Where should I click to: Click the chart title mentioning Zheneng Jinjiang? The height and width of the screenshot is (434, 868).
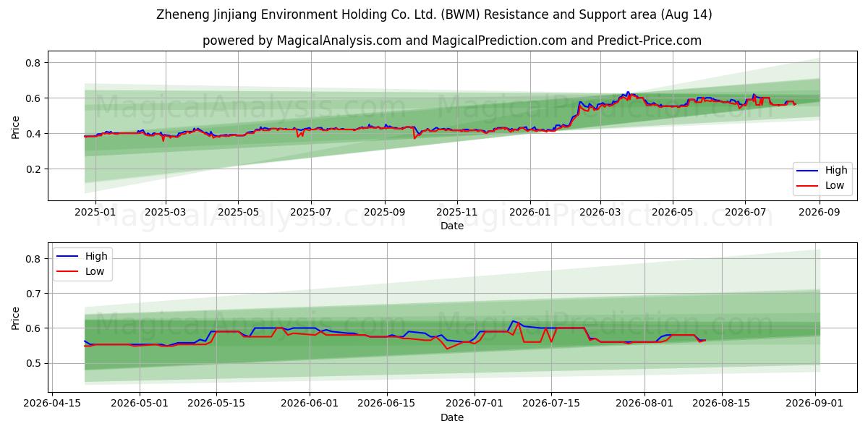(x=434, y=14)
